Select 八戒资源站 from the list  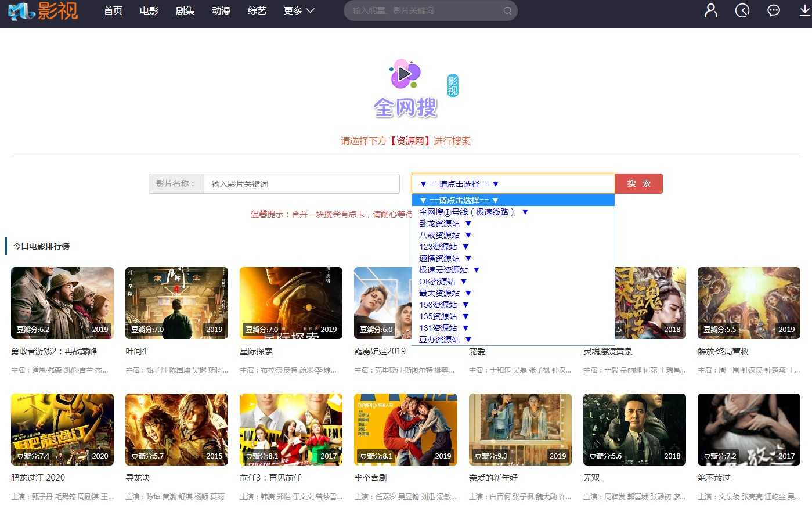(x=513, y=235)
